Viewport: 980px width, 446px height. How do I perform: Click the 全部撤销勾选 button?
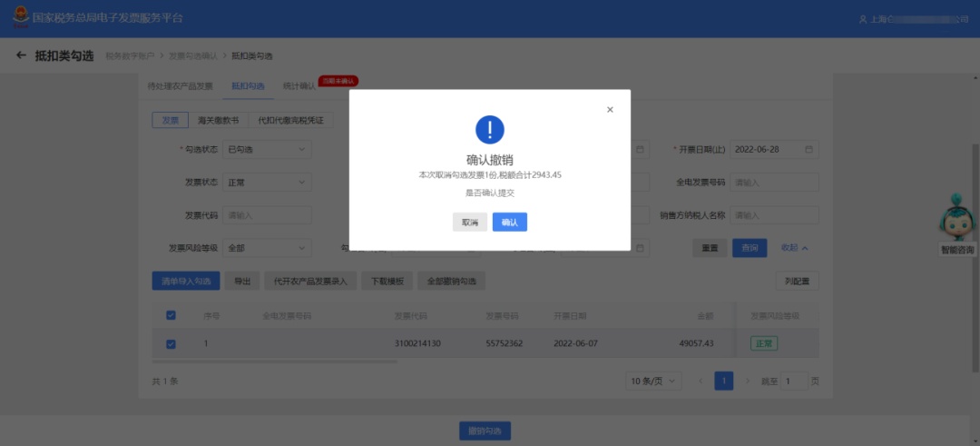(451, 281)
